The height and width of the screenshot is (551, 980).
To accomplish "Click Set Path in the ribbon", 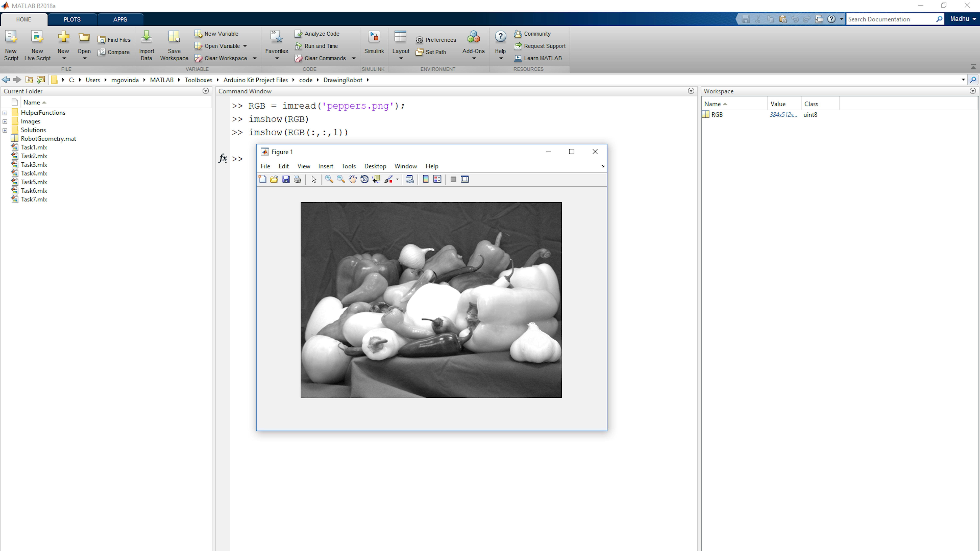I will (x=431, y=52).
